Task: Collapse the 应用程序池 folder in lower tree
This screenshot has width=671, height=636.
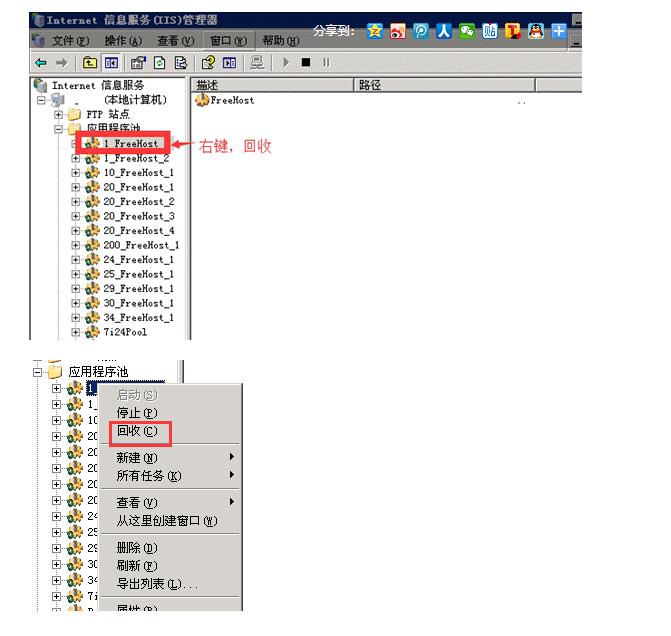Action: point(38,372)
